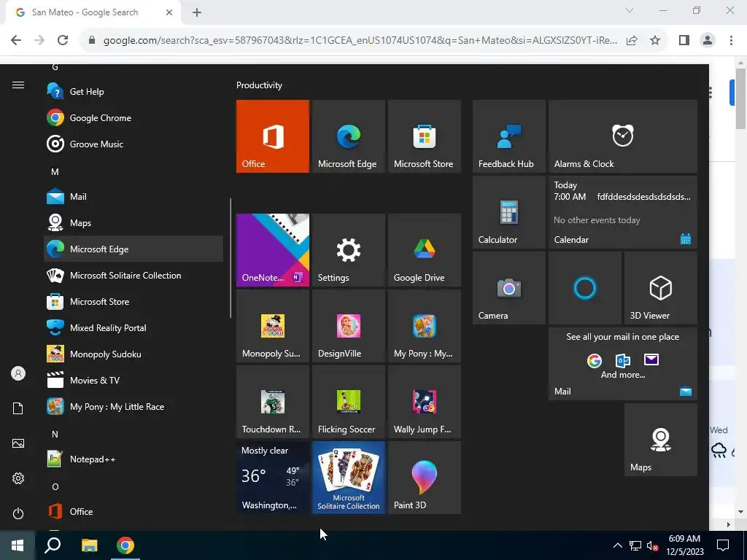Viewport: 747px width, 560px height.
Task: Launch Mixed Reality Portal
Action: (133, 327)
